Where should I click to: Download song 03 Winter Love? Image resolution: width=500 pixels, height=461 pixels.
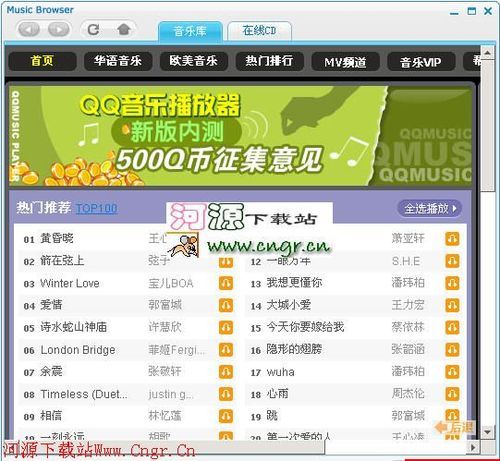coord(226,283)
